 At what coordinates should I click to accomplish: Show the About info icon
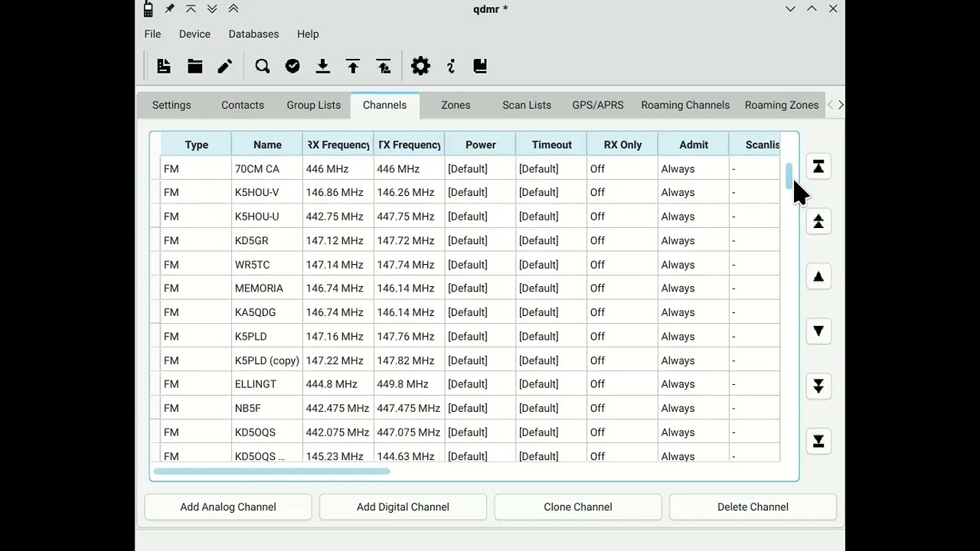(451, 67)
